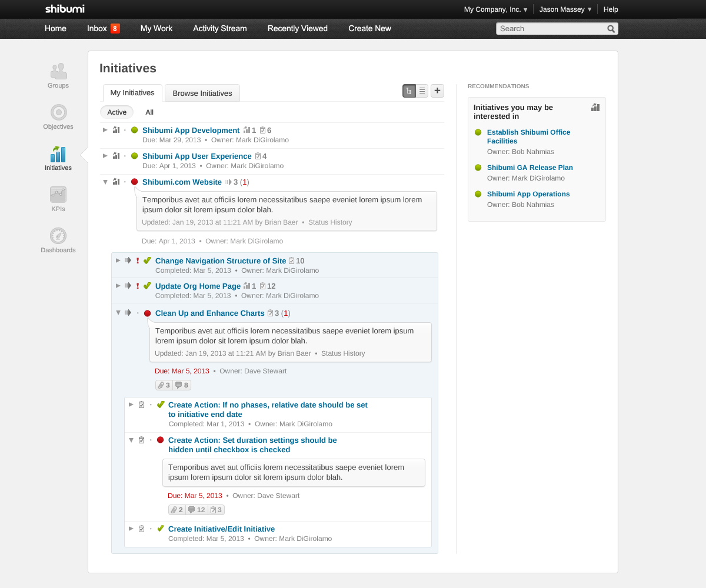Click attachments badge 3 under Clean Up charts
706x588 pixels.
coord(164,385)
